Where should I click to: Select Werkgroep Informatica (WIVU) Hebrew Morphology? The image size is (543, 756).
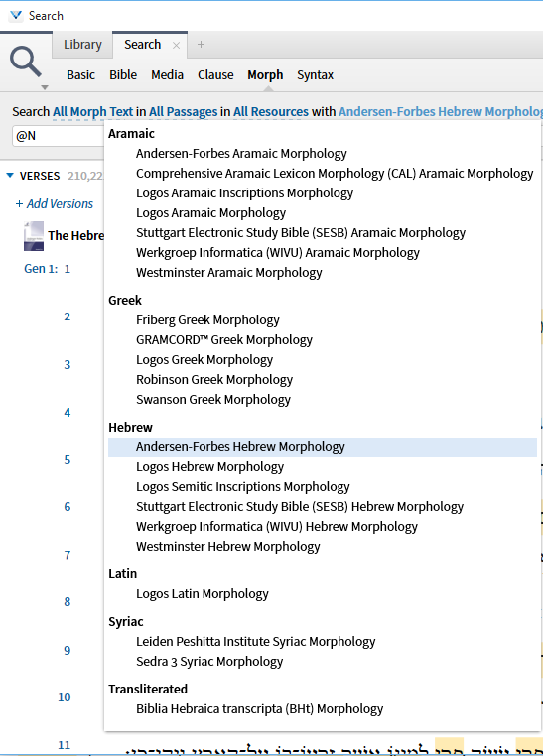pyautogui.click(x=277, y=527)
